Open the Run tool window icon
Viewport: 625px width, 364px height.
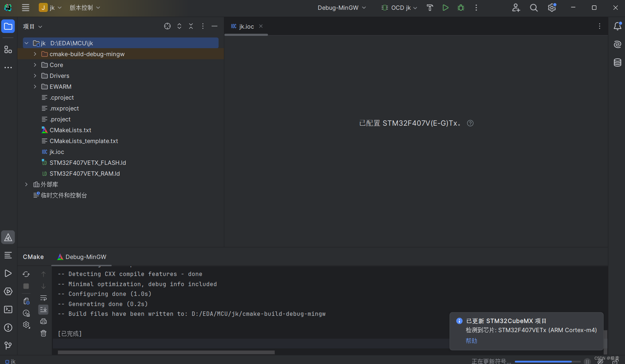tap(8, 273)
